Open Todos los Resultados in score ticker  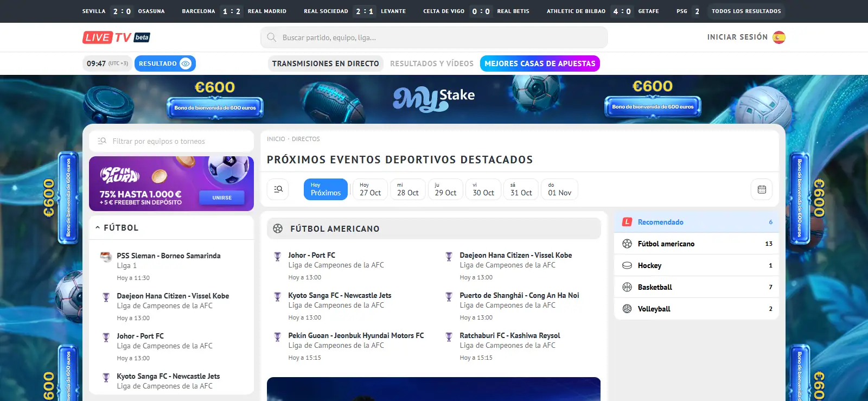click(746, 11)
